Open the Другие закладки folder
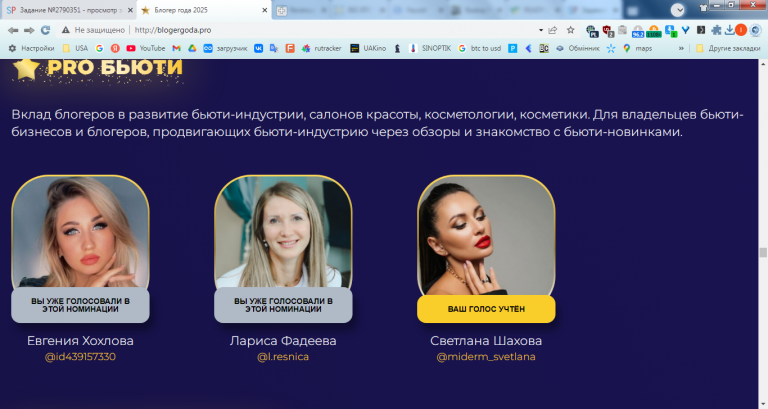The height and width of the screenshot is (409, 768). 728,48
